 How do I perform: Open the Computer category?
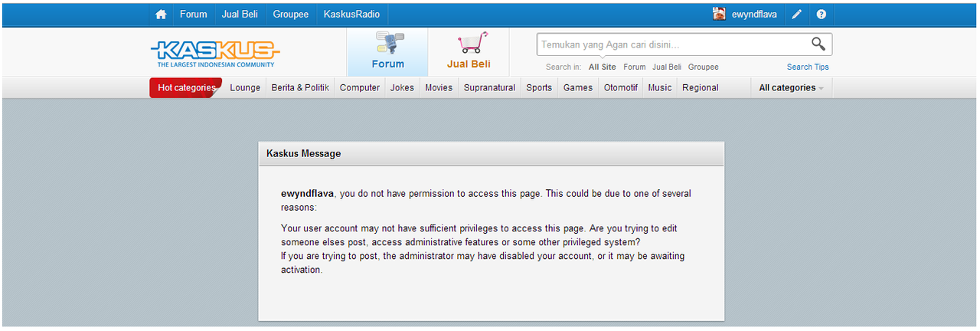click(360, 88)
